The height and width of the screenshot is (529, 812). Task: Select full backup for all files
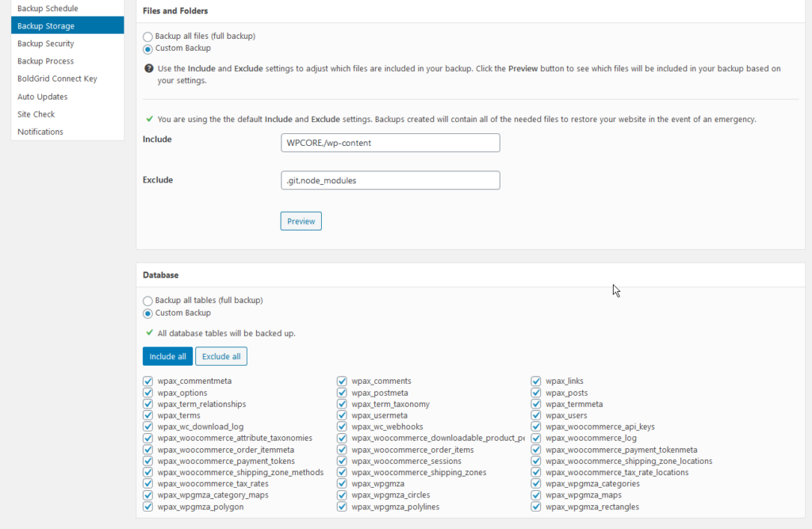[147, 36]
